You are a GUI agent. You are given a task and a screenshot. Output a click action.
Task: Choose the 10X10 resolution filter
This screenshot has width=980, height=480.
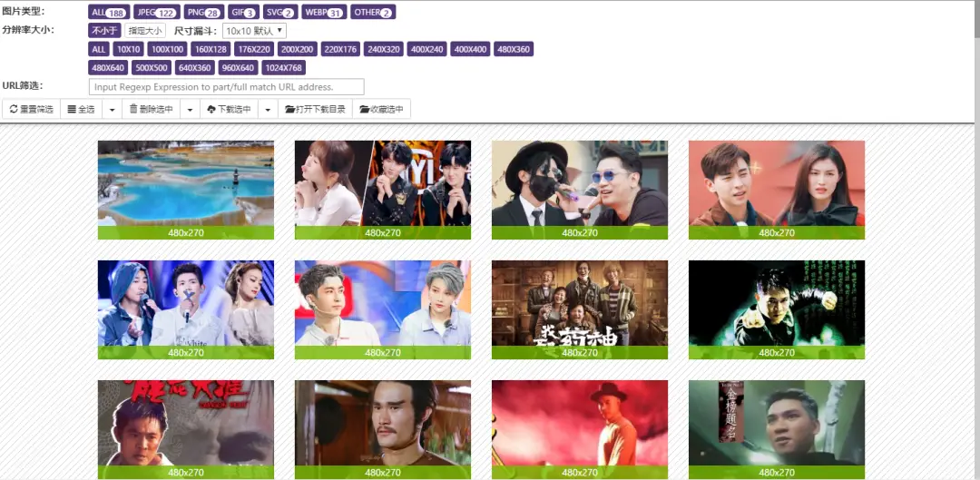tap(129, 49)
